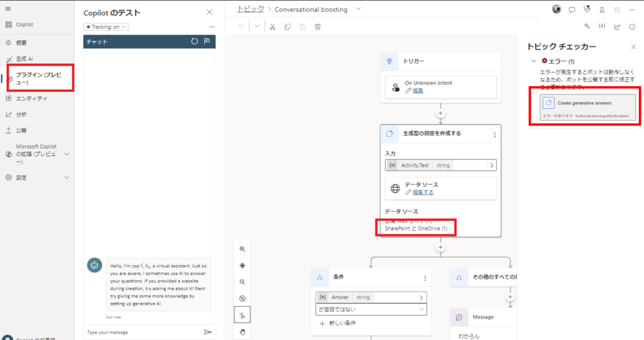Screen dimensions: 644x340
Task: Copy the selected node
Action: click(x=287, y=26)
